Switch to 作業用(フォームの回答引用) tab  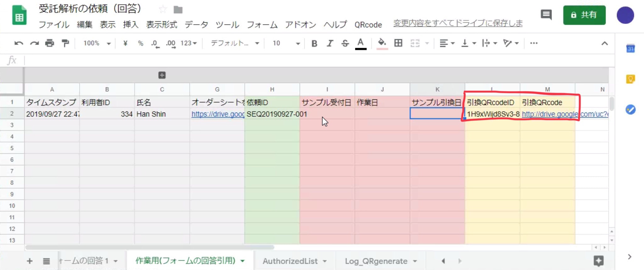click(190, 261)
